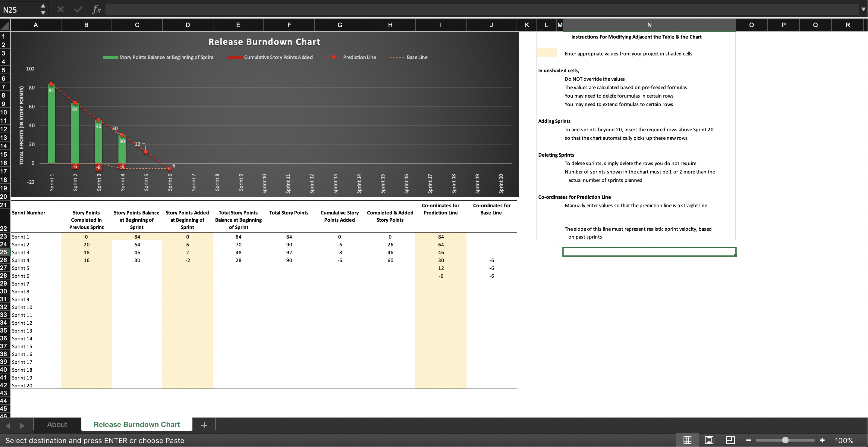868x447 pixels.
Task: Click the confirm entry checkmark icon
Action: [x=78, y=9]
